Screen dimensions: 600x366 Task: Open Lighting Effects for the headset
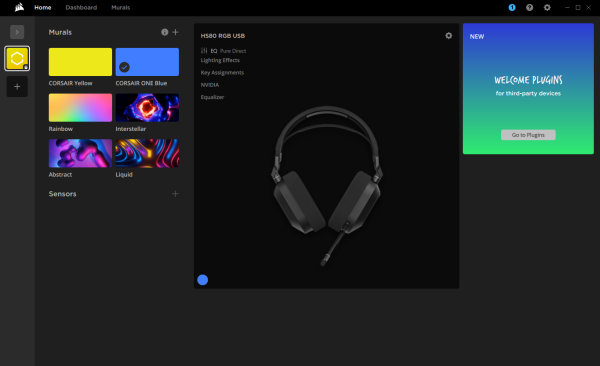[220, 60]
